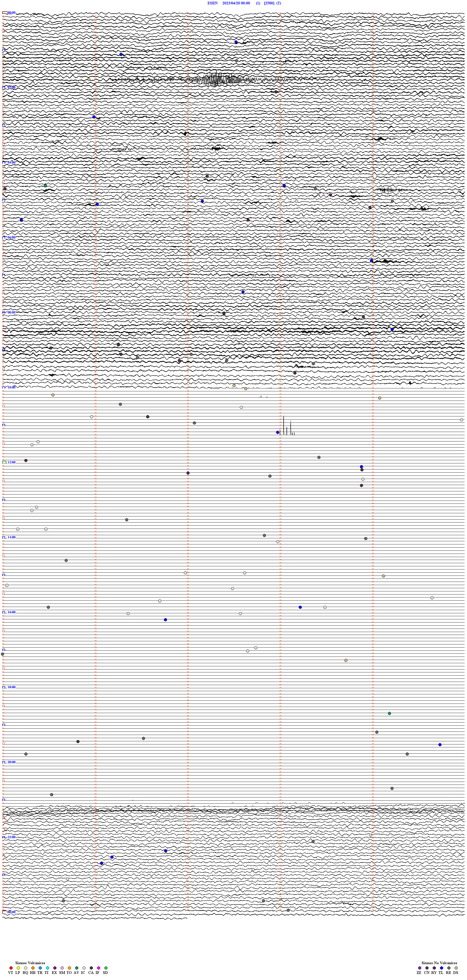Select the orange HB legend swatch
This screenshot has width=467, height=980.
tap(33, 968)
